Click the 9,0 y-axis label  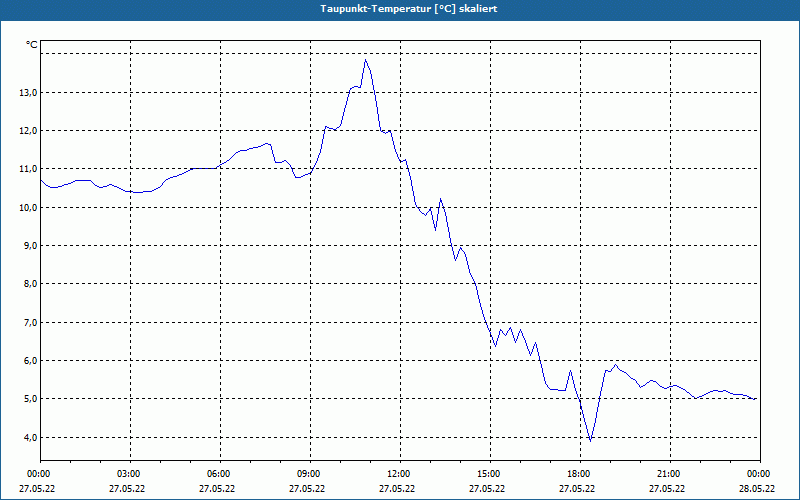coord(31,245)
